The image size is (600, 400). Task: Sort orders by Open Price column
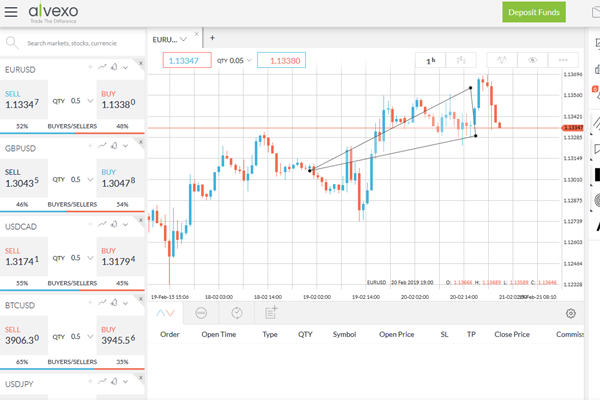pyautogui.click(x=396, y=334)
